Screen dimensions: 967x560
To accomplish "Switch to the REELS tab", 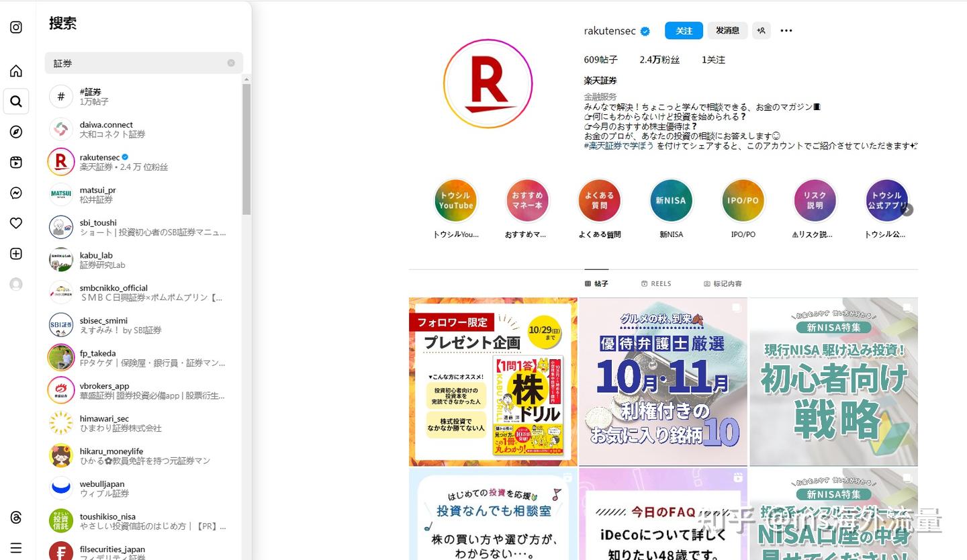I will tap(656, 283).
